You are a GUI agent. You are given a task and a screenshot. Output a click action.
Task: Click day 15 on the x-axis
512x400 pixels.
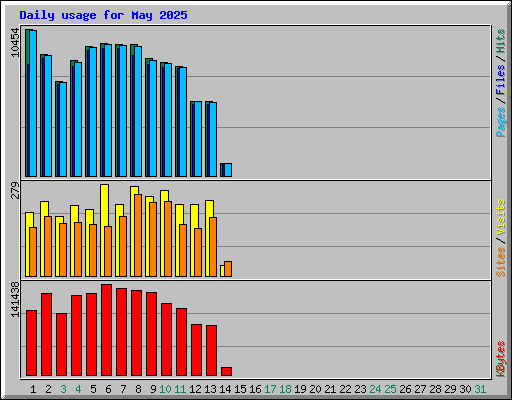pyautogui.click(x=240, y=389)
